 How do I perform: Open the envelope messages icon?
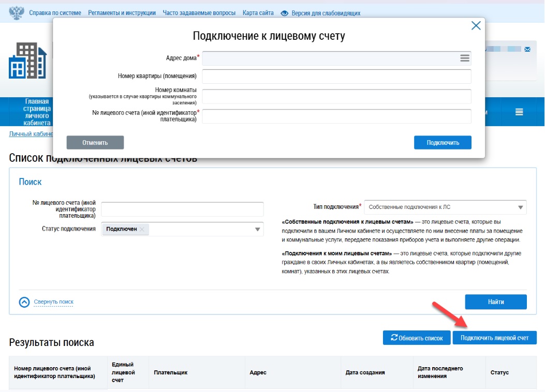coord(527,49)
